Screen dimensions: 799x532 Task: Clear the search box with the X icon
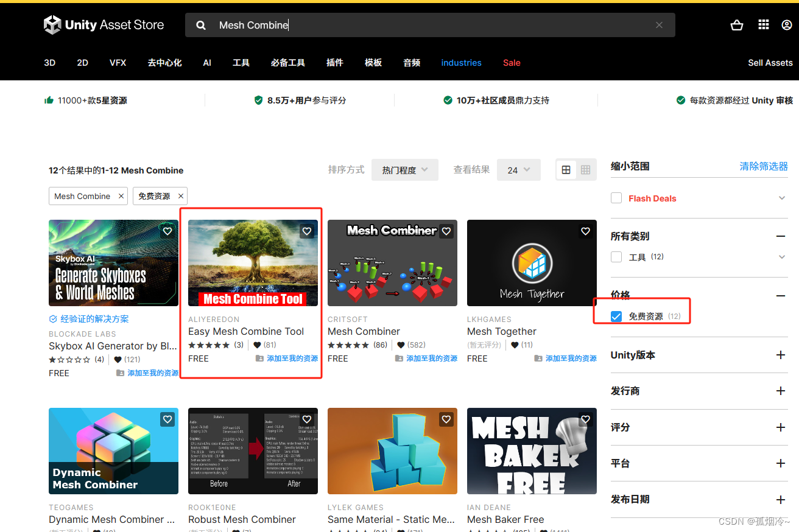pos(659,25)
